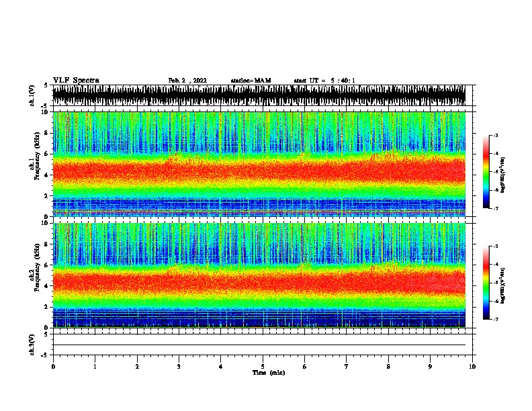Click the "-3" label on the ch.1 colorbar
The height and width of the screenshot is (411, 532).
pyautogui.click(x=496, y=135)
